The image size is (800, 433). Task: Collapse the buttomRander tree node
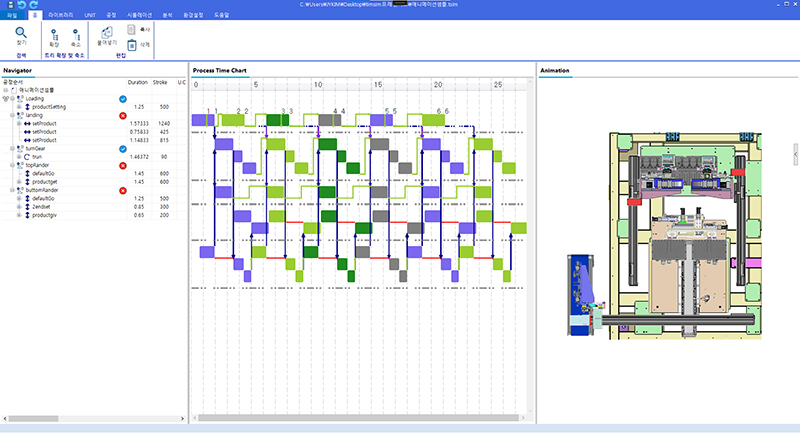click(x=11, y=190)
